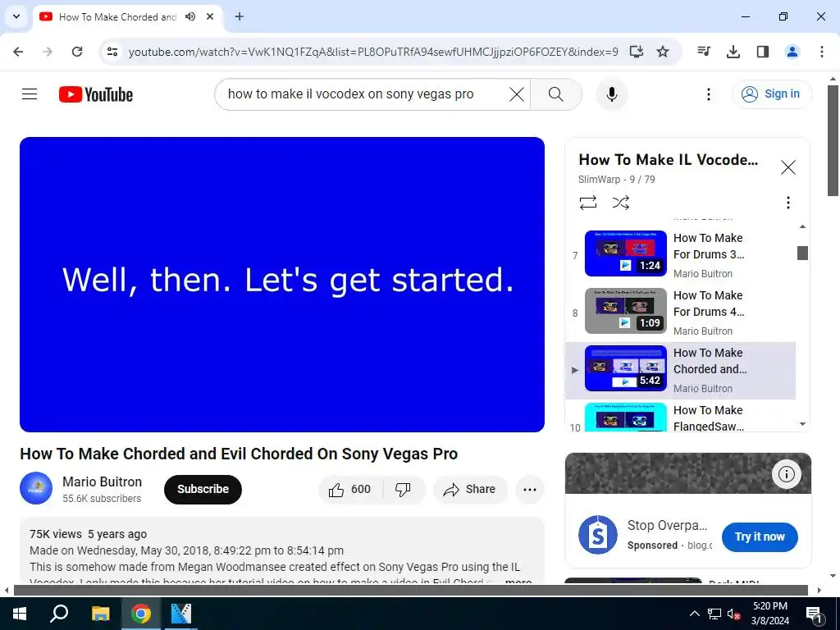Viewport: 840px width, 630px height.
Task: Install app icon in address bar
Action: (636, 52)
